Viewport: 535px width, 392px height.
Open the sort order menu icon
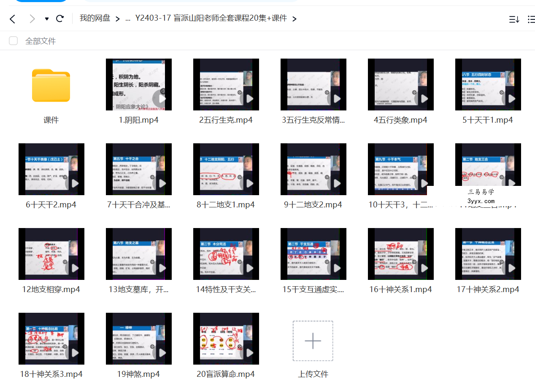[x=514, y=19]
